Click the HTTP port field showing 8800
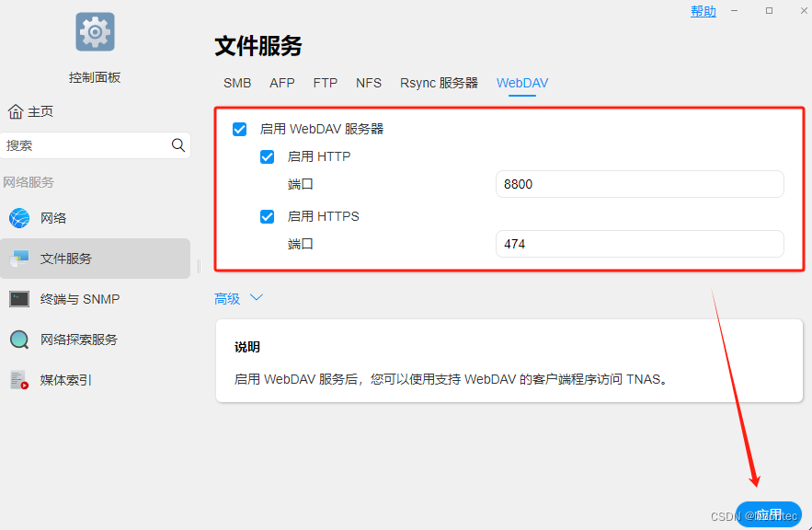812x530 pixels. click(x=639, y=184)
